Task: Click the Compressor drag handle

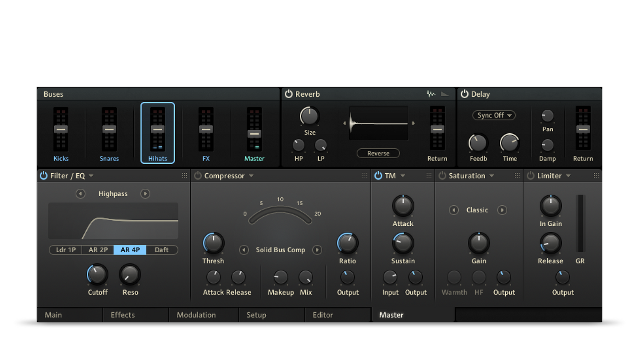Action: coord(365,176)
